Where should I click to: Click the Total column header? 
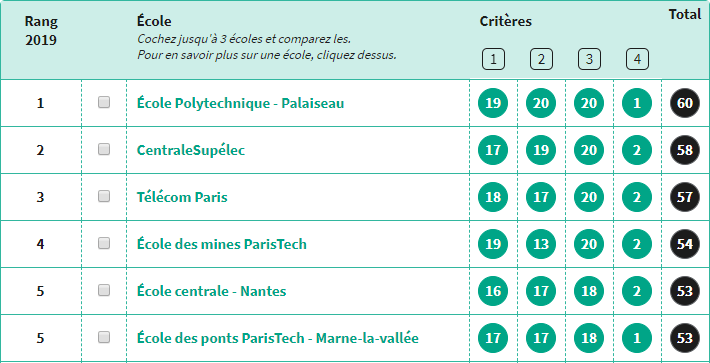(685, 14)
